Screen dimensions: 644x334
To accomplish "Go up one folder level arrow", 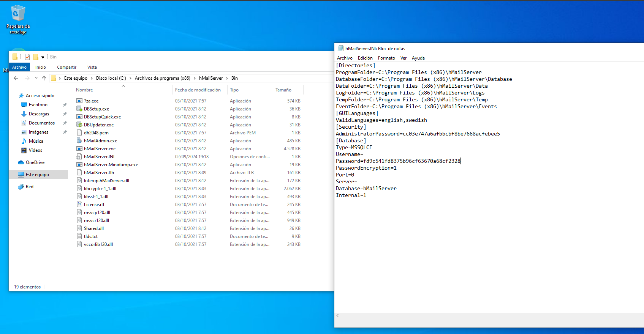I will pyautogui.click(x=44, y=78).
